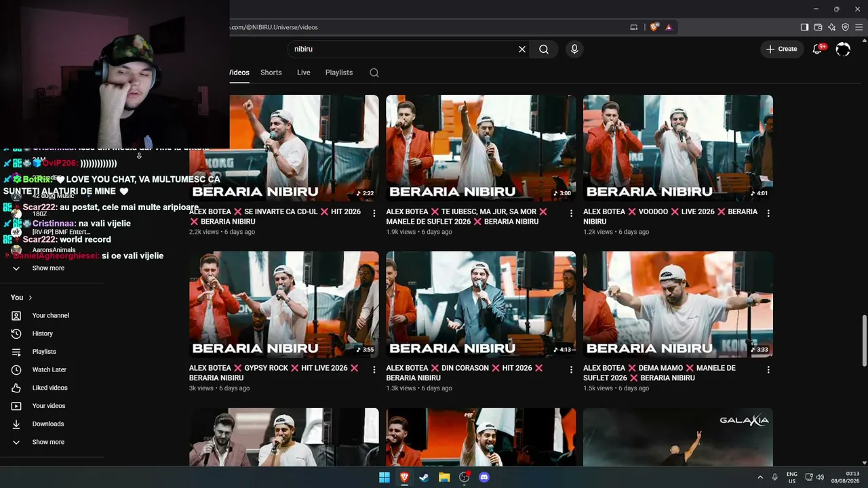Screen dimensions: 868x488
Task: Play the 2:22 SE INVARTE CA CD-UL thumbnail
Action: pos(284,148)
